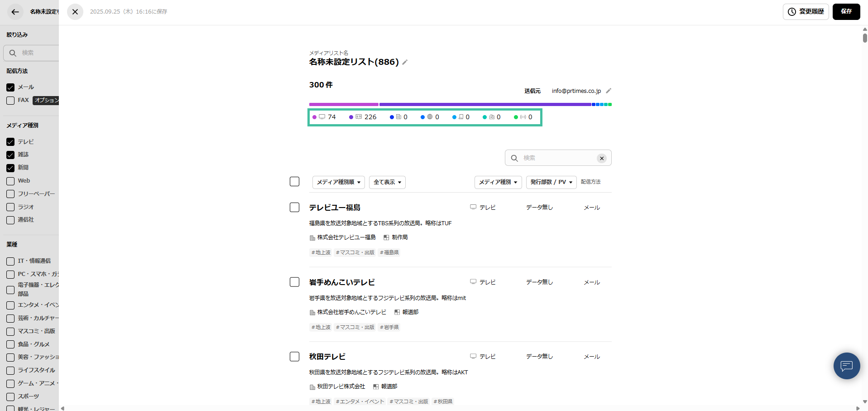Open the 全て表示 dropdown
868x411 pixels.
coord(387,182)
